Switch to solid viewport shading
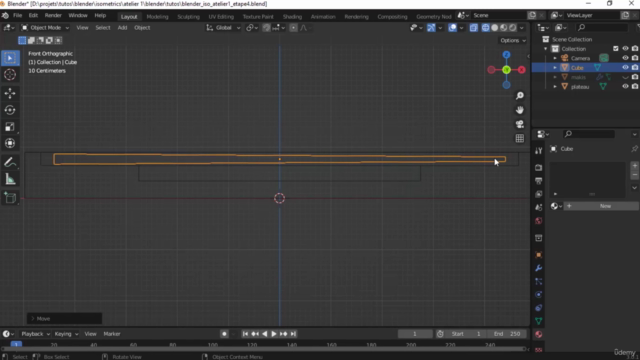 point(495,28)
